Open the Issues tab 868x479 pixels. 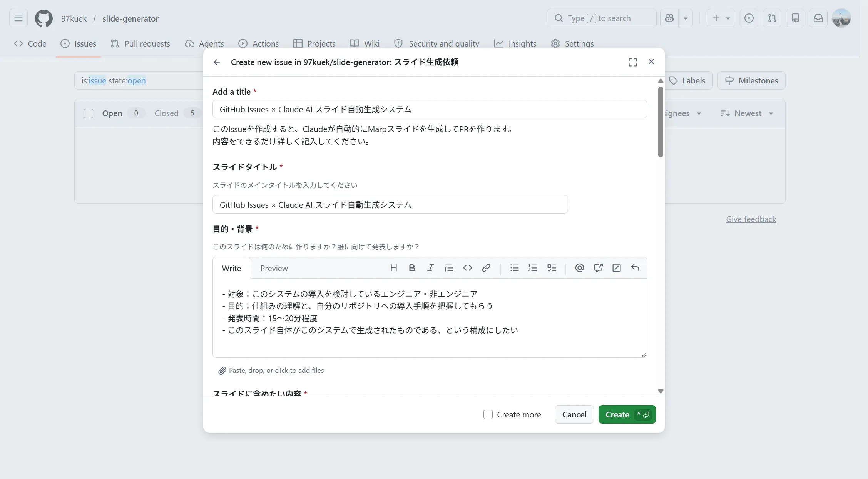tap(78, 43)
